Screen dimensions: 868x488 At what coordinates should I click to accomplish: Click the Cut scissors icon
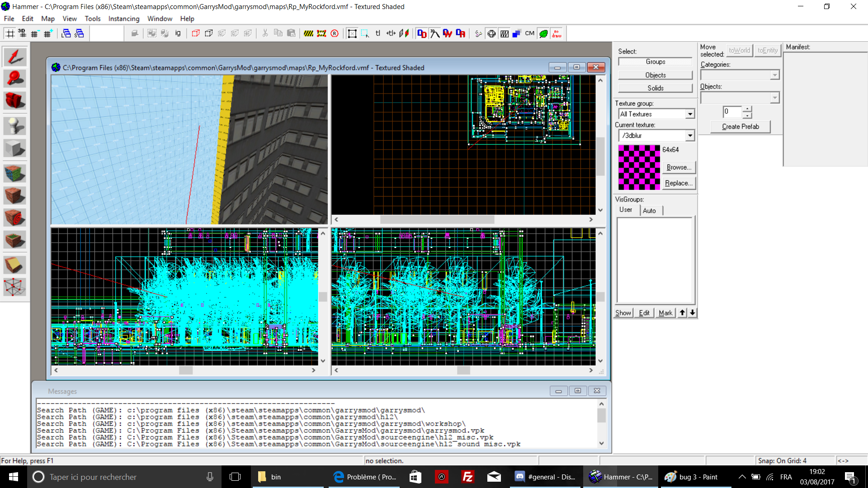(x=265, y=33)
